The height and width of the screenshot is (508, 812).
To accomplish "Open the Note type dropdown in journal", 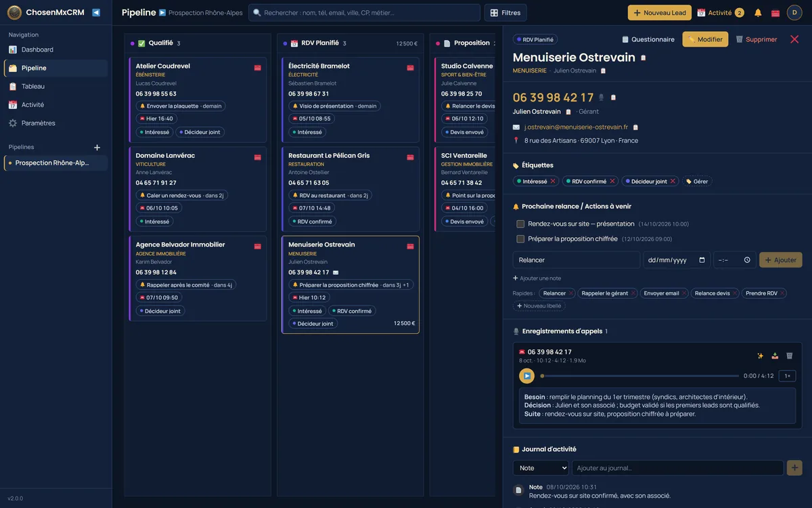I will (541, 468).
